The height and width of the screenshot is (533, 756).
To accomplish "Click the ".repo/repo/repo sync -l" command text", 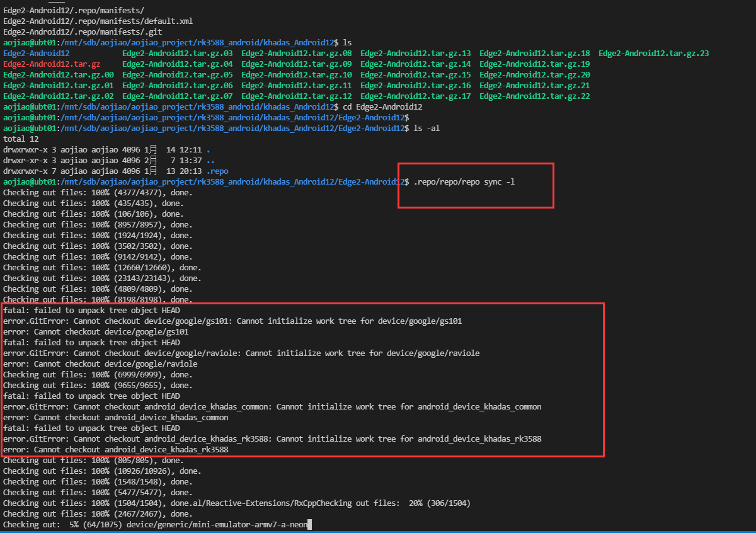I will coord(465,182).
